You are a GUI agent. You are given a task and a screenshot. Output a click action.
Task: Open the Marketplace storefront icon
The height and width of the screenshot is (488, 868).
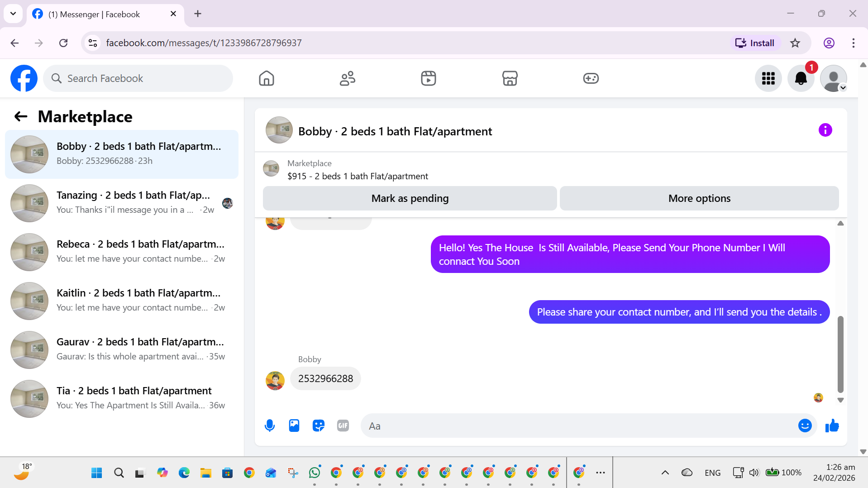pyautogui.click(x=510, y=78)
